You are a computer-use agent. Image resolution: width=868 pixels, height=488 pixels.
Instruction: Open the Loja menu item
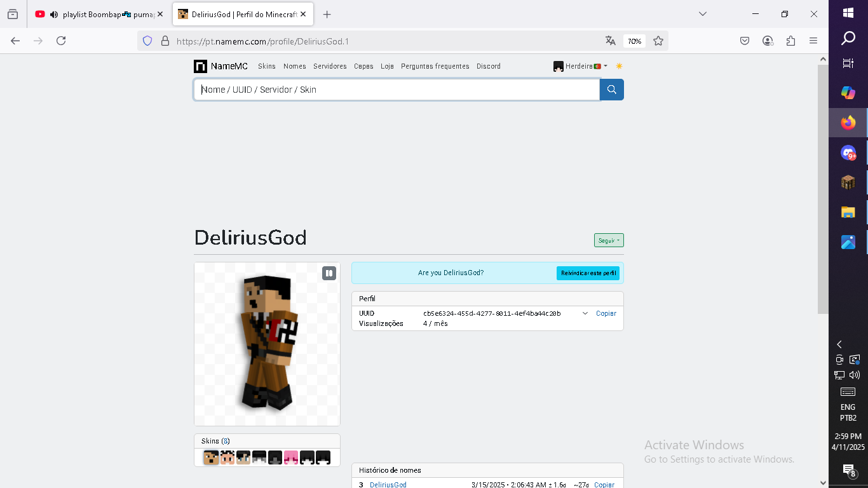(387, 66)
